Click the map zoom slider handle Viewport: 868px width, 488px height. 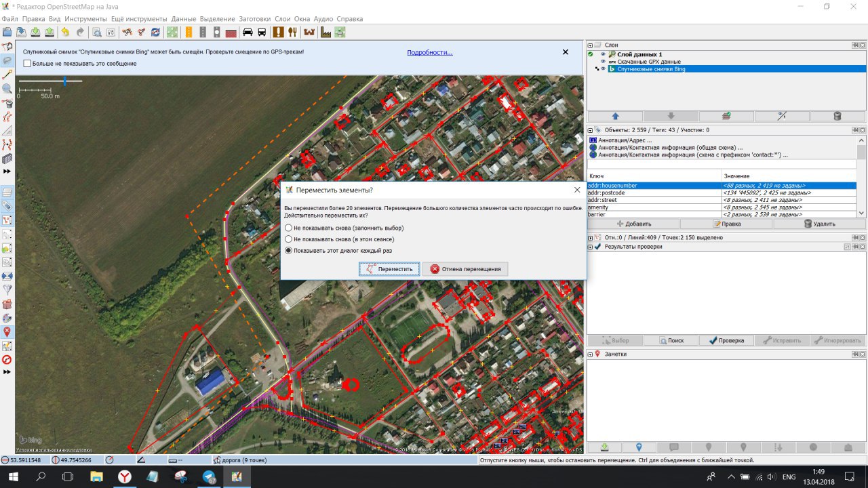click(64, 81)
